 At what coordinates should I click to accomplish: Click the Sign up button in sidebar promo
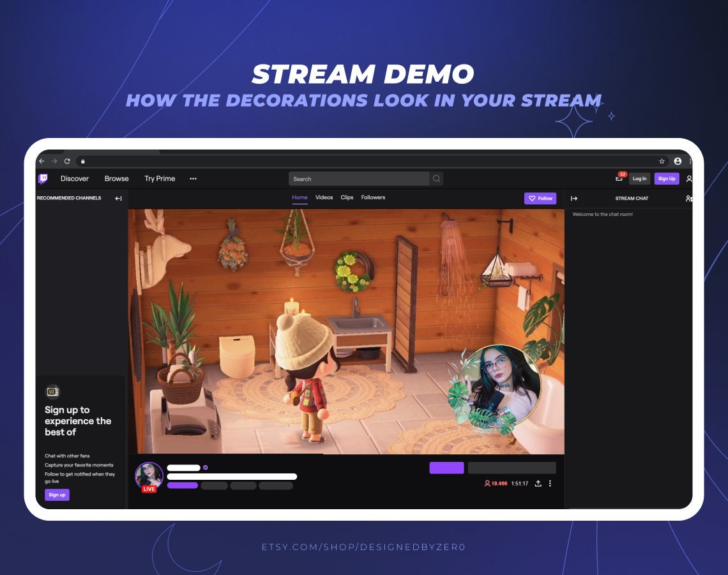pyautogui.click(x=57, y=495)
